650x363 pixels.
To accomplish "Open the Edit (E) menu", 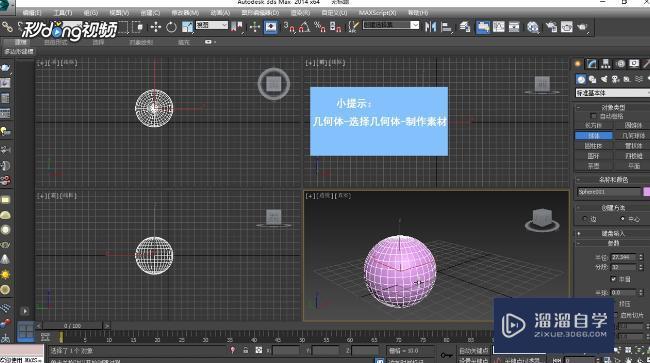I will [x=32, y=13].
